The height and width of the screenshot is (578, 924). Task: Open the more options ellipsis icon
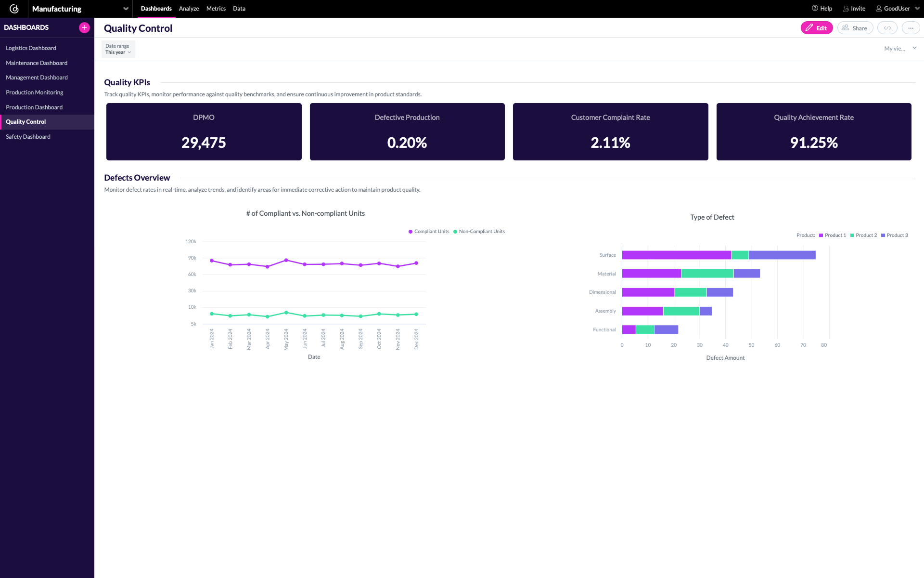pos(911,27)
